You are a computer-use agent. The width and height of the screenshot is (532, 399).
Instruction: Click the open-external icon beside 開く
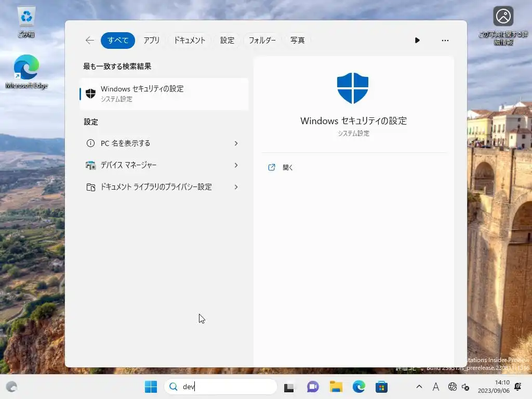271,167
